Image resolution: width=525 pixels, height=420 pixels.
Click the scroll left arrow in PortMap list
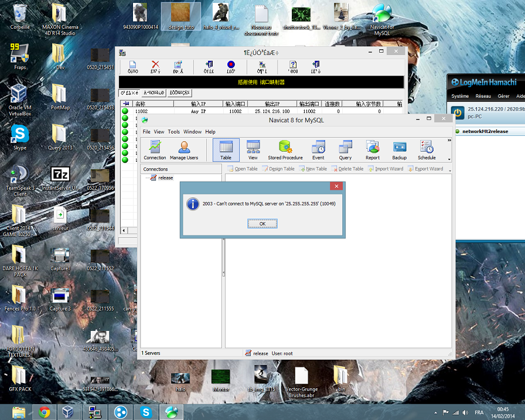[x=124, y=230]
